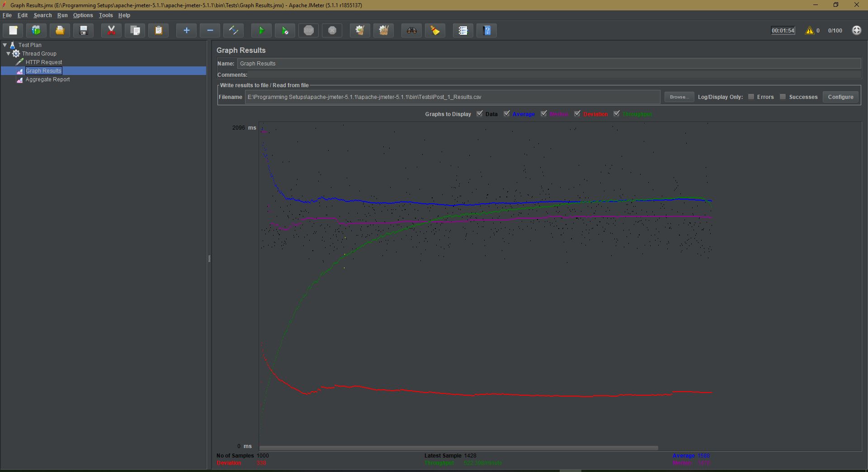Click the Aggregate Report tree item icon

(x=20, y=79)
